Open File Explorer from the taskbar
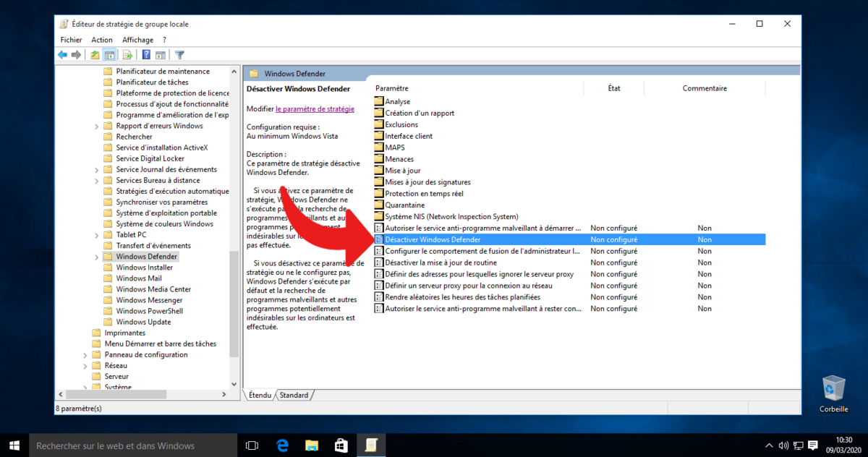Viewport: 868px width, 457px height. [x=312, y=445]
